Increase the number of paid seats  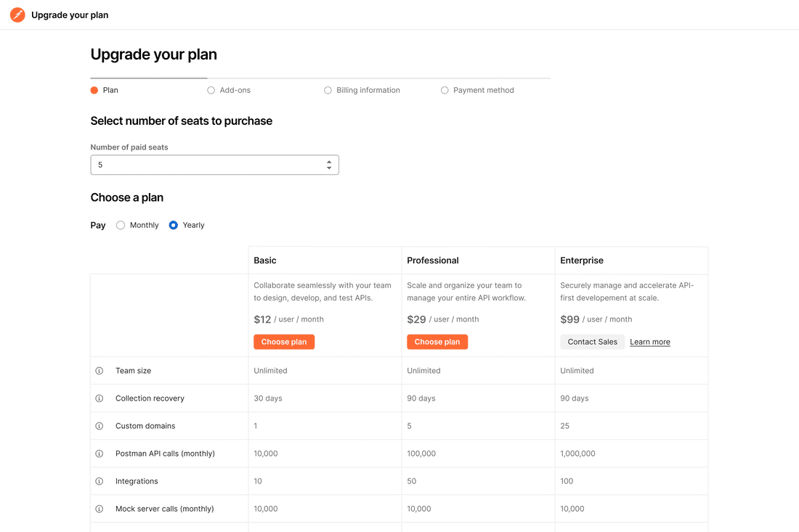click(x=329, y=162)
